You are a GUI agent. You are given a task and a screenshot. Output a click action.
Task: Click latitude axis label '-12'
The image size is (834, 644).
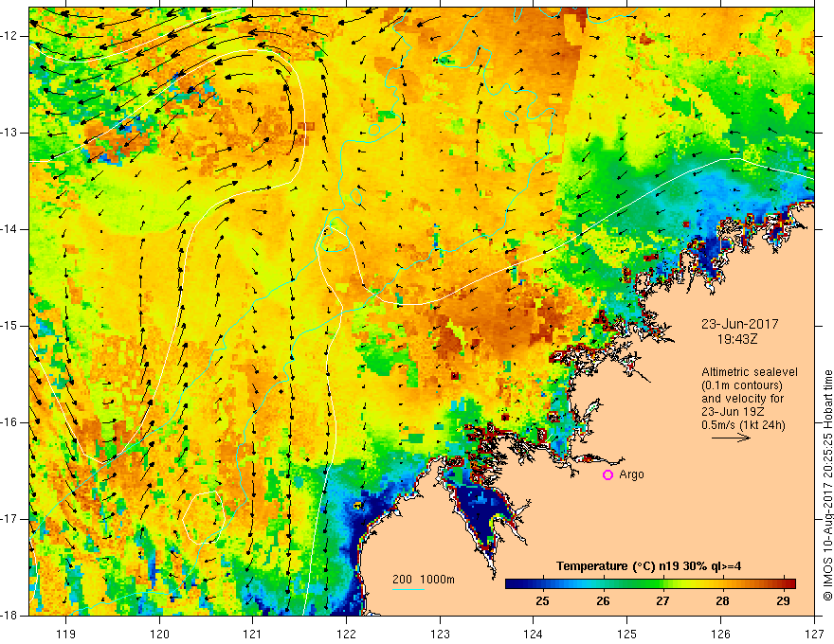(9, 36)
